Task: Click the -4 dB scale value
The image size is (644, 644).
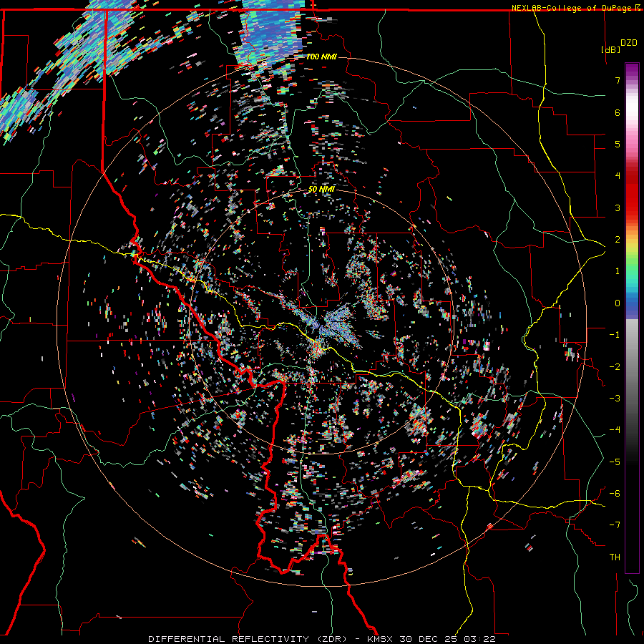Action: tap(615, 430)
